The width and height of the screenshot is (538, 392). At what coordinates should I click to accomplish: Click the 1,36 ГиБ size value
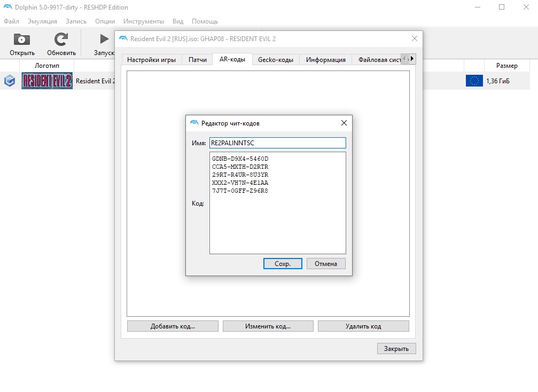coord(498,81)
